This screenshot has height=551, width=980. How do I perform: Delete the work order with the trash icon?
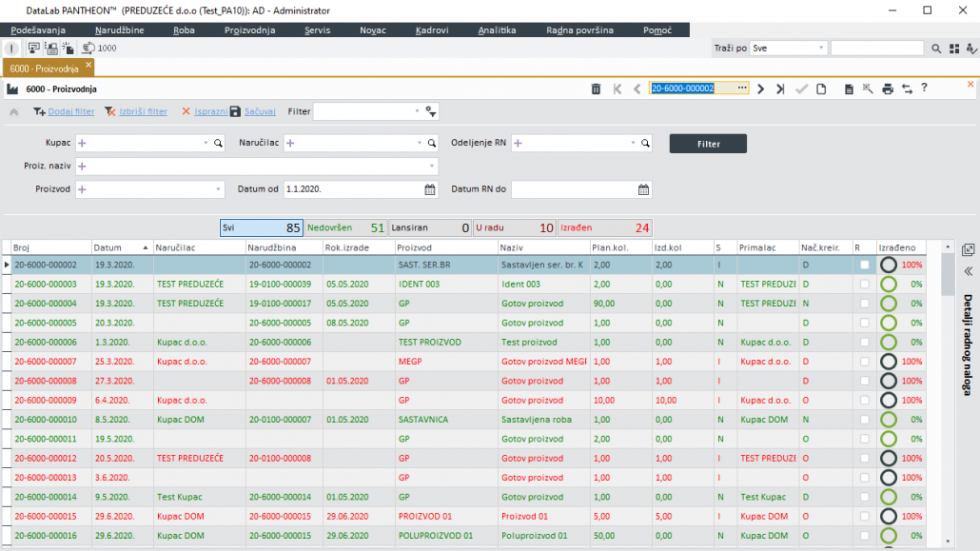point(596,89)
